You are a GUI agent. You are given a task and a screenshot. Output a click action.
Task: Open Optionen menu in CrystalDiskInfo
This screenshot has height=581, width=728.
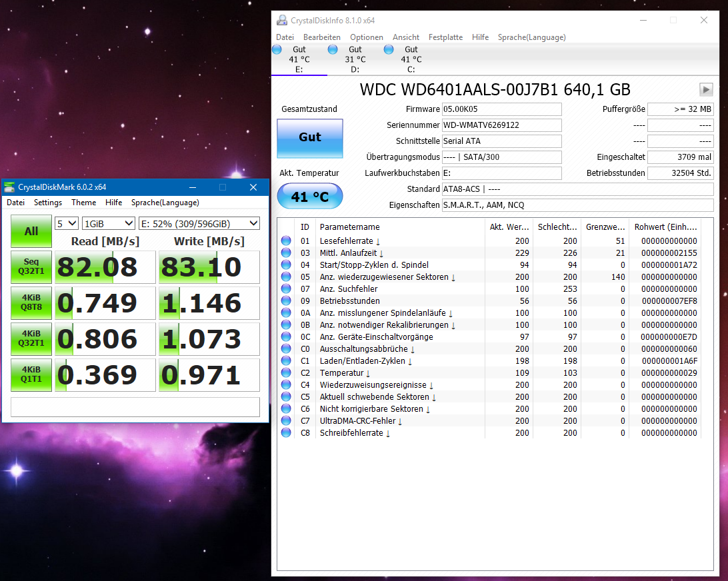pos(366,37)
